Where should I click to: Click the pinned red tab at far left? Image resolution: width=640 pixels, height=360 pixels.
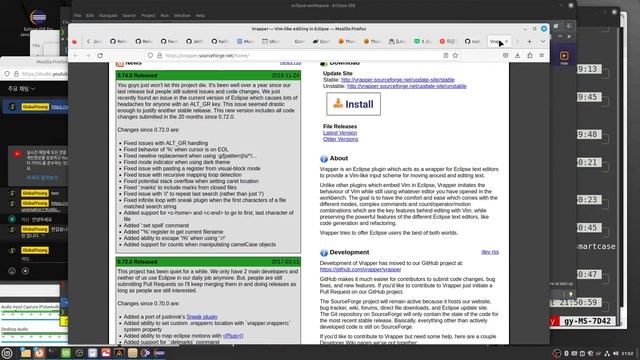tap(74, 42)
